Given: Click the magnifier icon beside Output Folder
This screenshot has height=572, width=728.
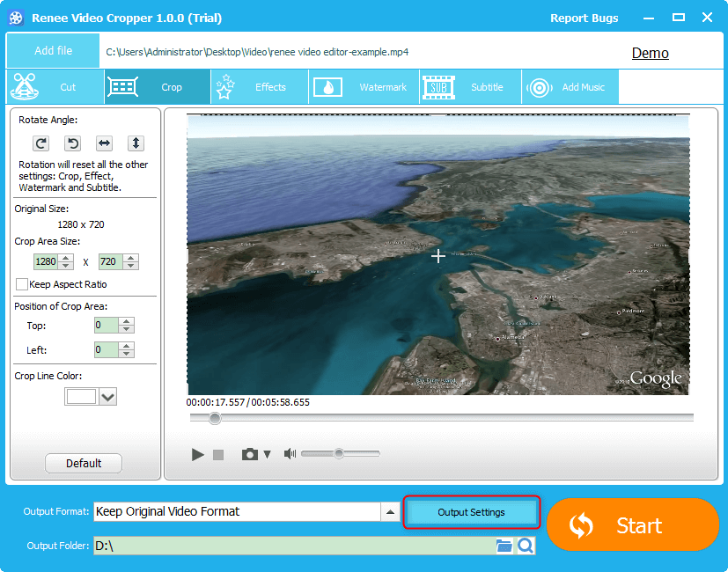Looking at the screenshot, I should tap(526, 546).
